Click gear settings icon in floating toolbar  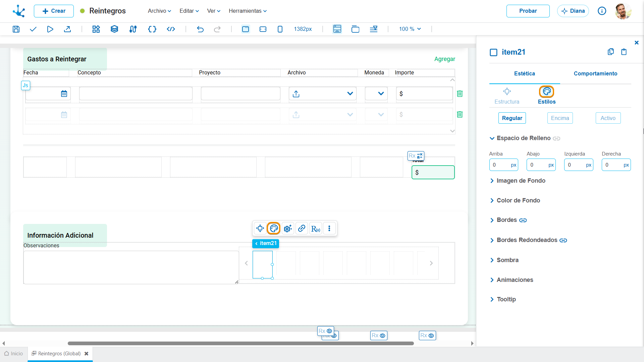coord(288,228)
